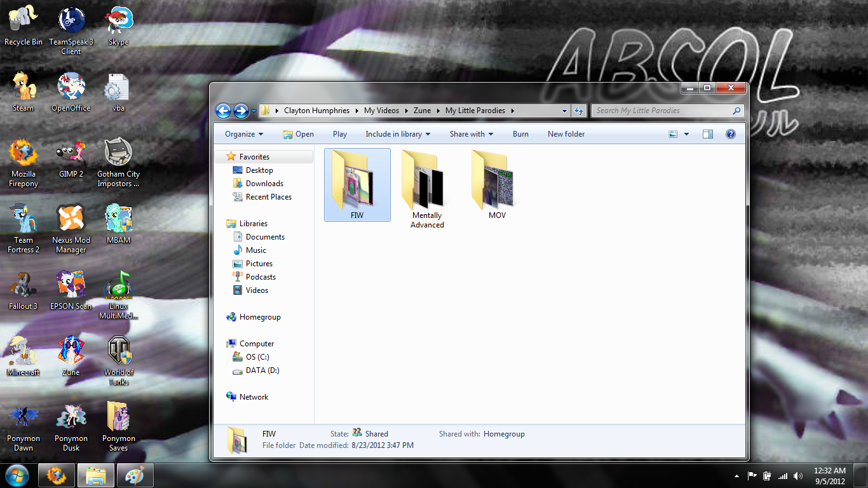Refresh the My Little Parodies folder
The height and width of the screenshot is (488, 868).
click(x=579, y=111)
